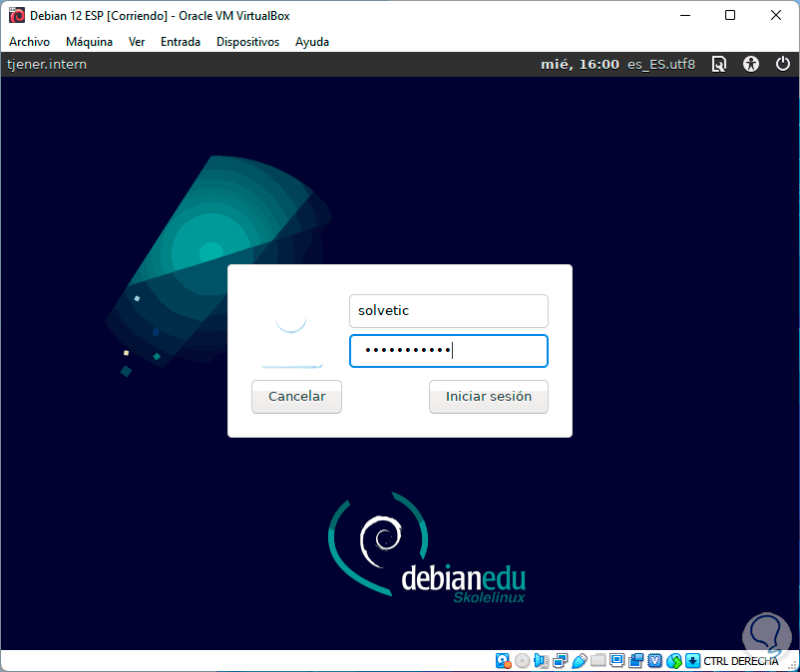The image size is (800, 672).
Task: Open the power menu in the login panel
Action: point(783,64)
